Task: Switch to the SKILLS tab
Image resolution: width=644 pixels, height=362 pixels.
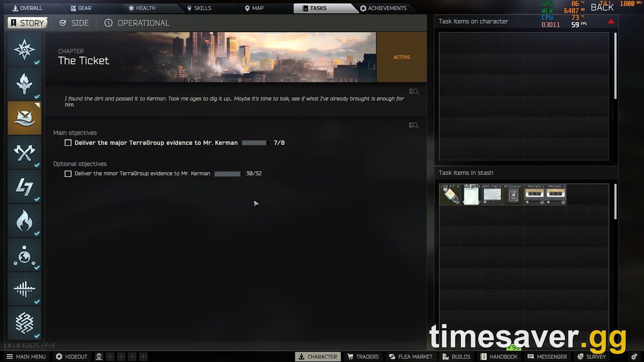Action: click(x=199, y=8)
